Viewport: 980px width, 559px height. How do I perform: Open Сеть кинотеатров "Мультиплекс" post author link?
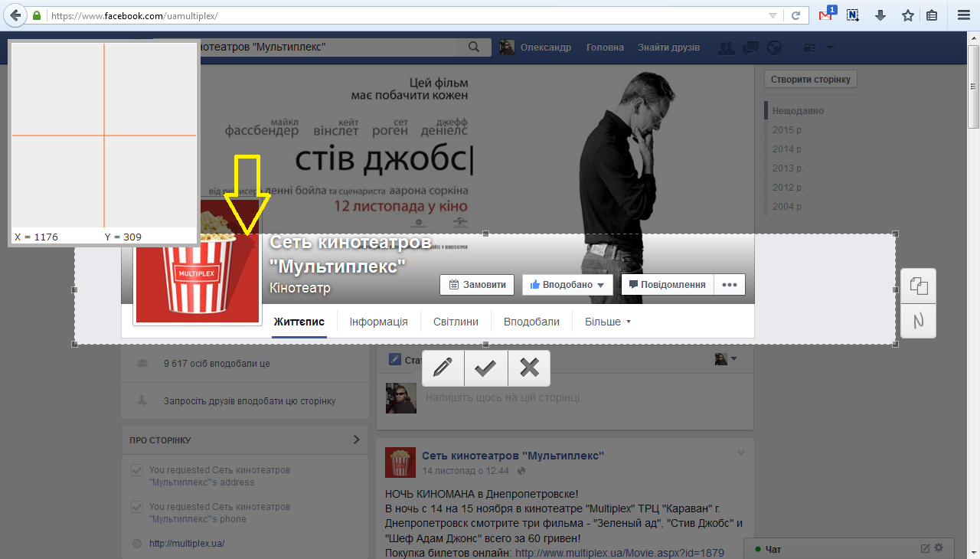tap(513, 456)
